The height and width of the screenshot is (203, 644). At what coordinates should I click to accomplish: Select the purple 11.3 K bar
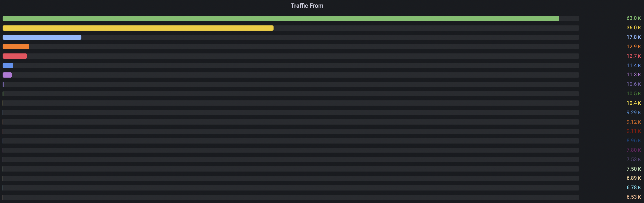(x=7, y=75)
